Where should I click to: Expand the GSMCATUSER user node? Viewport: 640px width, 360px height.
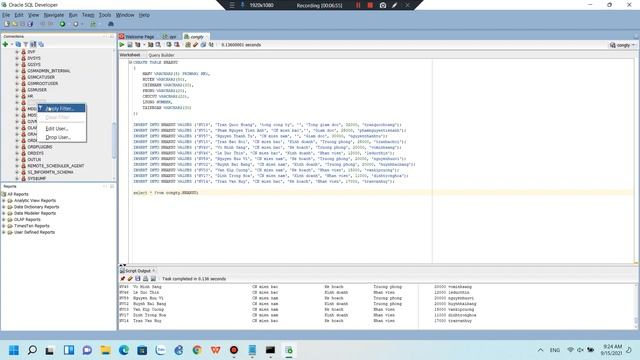(17, 77)
